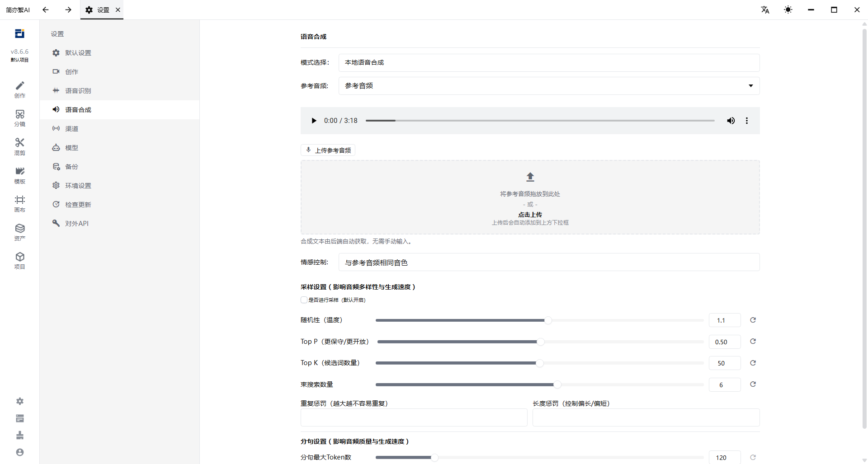Open the language translation icon
The image size is (868, 464).
tap(765, 9)
